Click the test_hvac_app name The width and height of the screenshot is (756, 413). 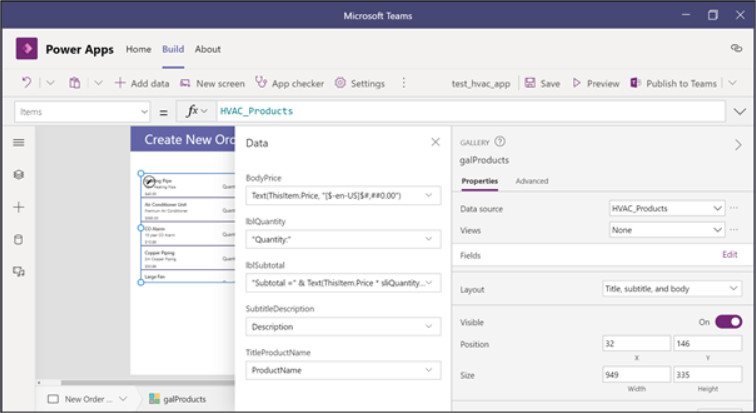click(481, 84)
